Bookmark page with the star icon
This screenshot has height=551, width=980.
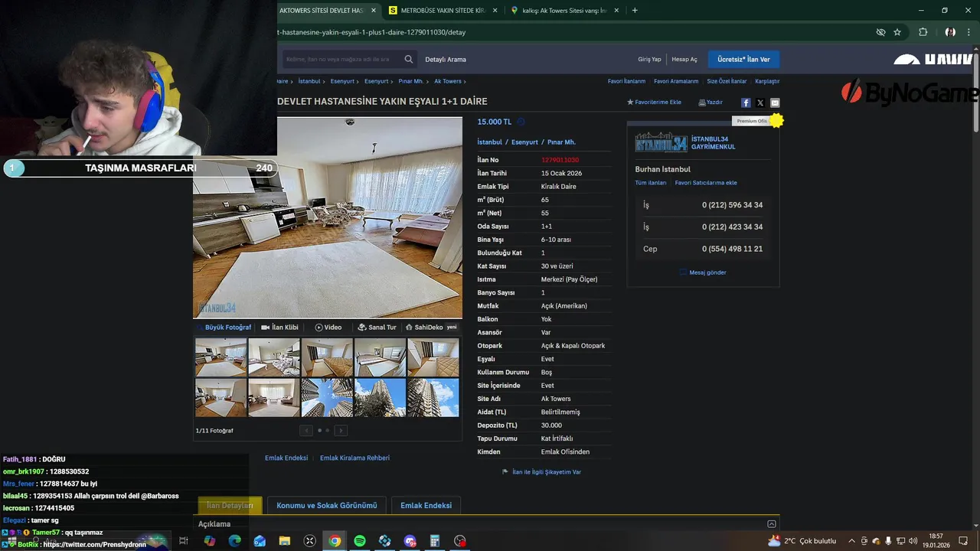click(x=897, y=32)
